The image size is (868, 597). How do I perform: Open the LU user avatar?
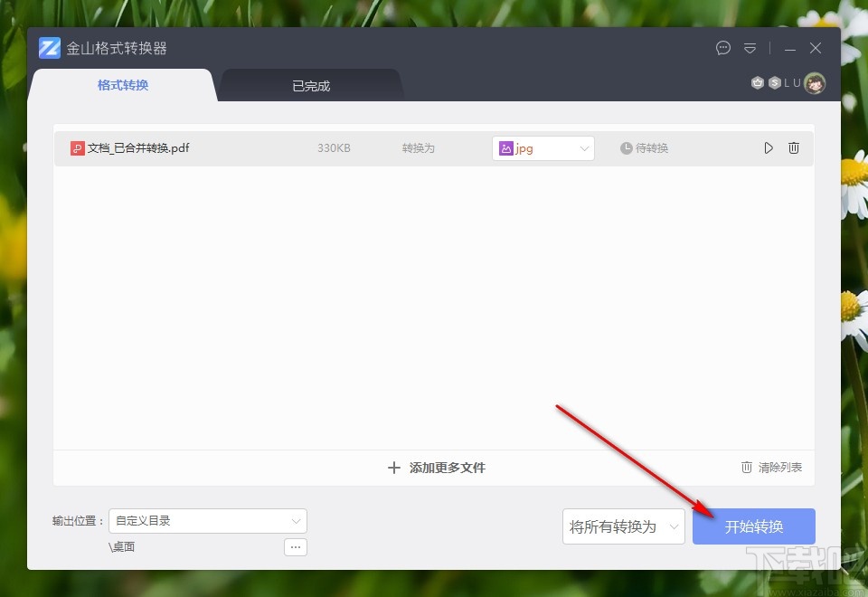[815, 82]
